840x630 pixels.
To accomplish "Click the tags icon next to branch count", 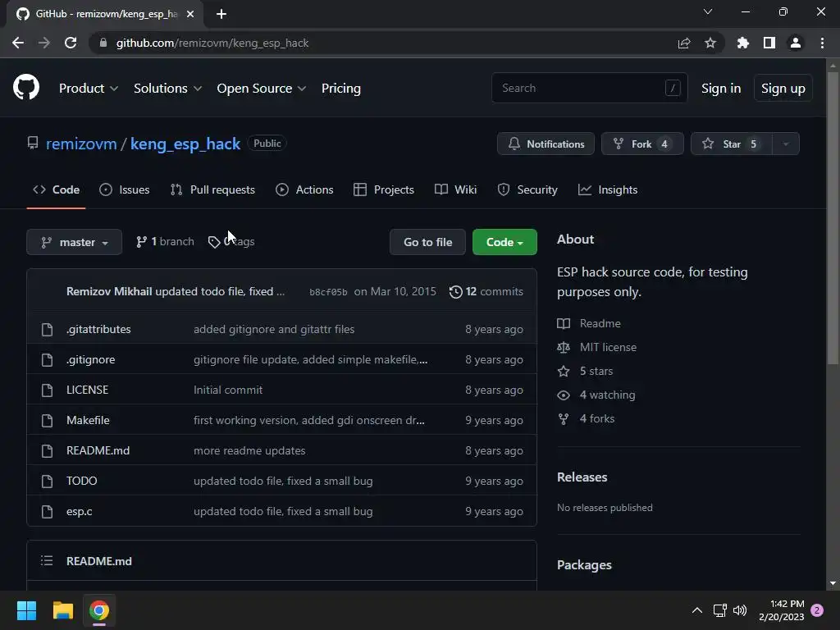I will coord(214,242).
